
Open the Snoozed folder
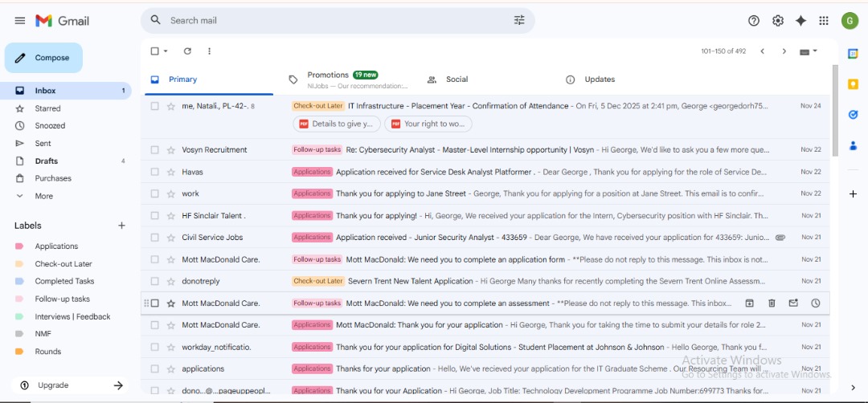[x=65, y=125]
